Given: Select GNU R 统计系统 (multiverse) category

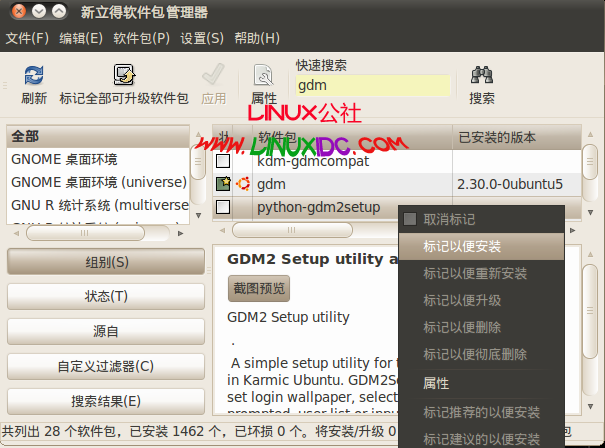Looking at the screenshot, I should point(98,205).
